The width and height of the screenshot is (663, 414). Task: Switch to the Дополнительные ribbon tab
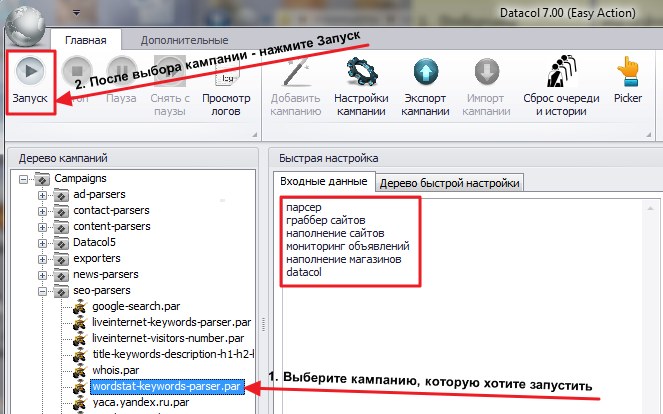tap(184, 40)
